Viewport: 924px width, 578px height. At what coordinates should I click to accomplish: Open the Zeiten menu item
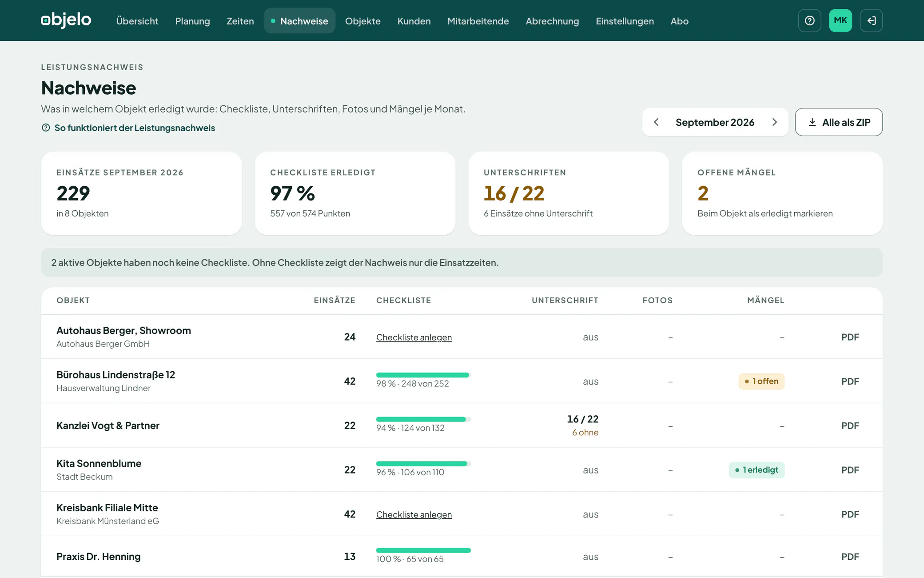tap(240, 21)
